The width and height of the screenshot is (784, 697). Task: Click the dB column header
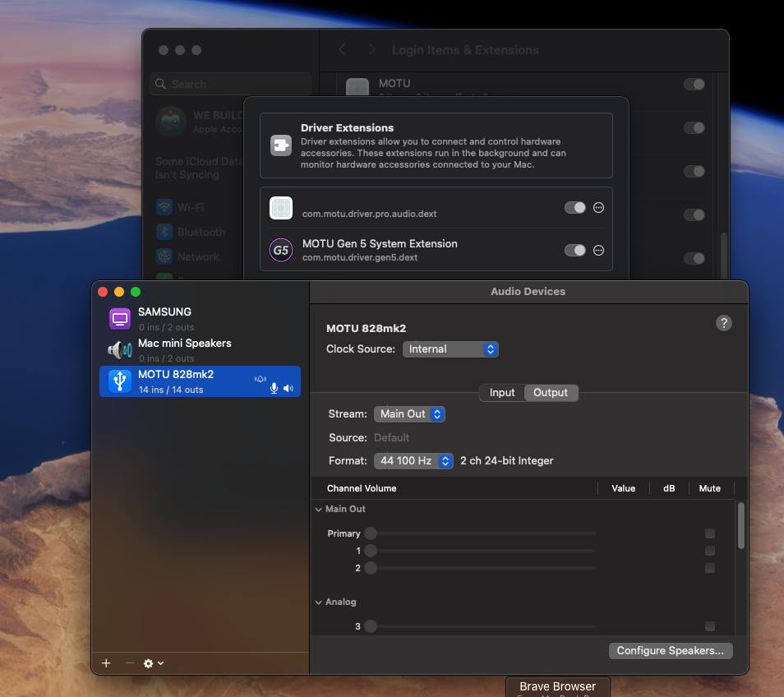[669, 488]
